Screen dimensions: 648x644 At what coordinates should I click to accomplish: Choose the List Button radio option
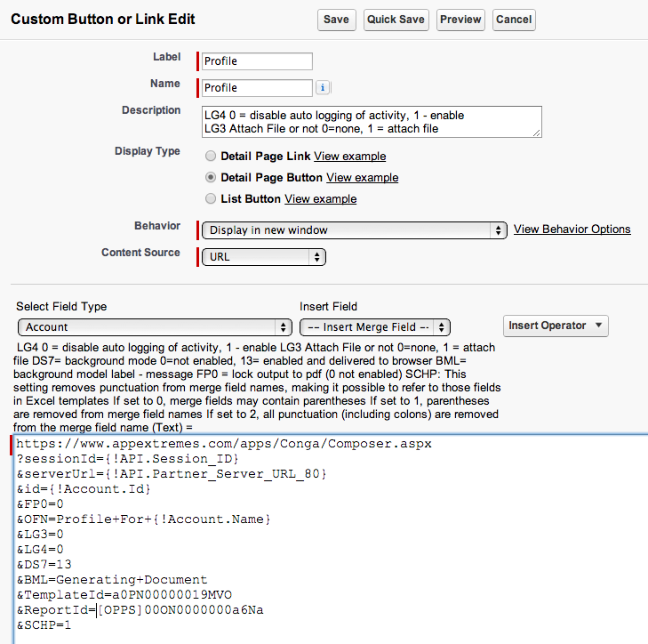211,199
